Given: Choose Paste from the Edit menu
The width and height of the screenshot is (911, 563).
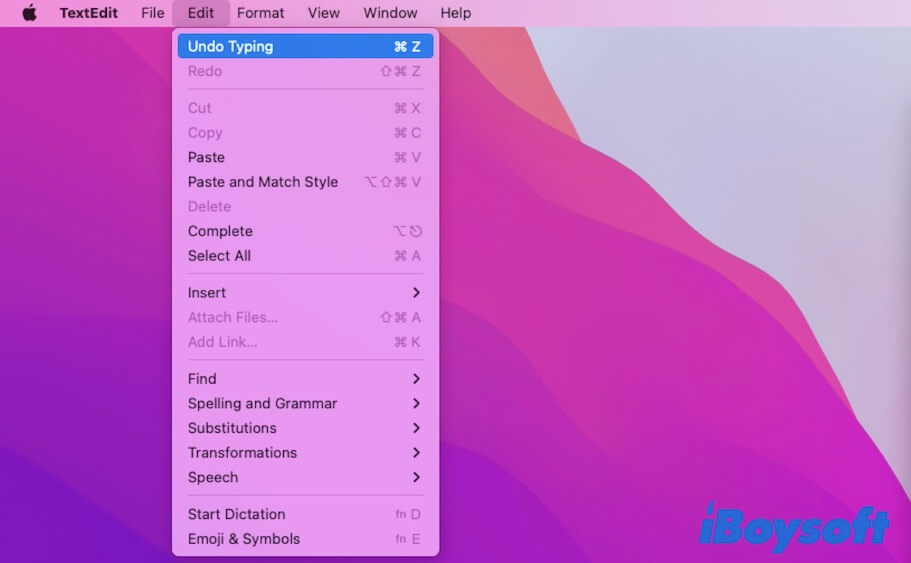Looking at the screenshot, I should click(206, 157).
